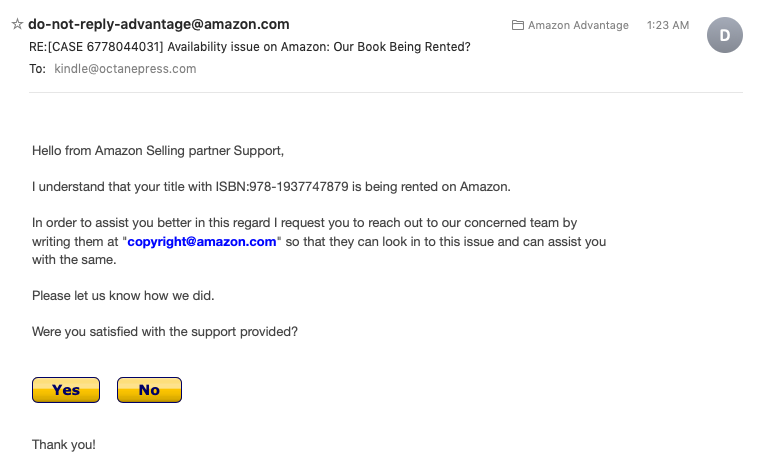This screenshot has height=462, width=766.
Task: Click the Hello from Amazon greeting line
Action: tap(158, 150)
